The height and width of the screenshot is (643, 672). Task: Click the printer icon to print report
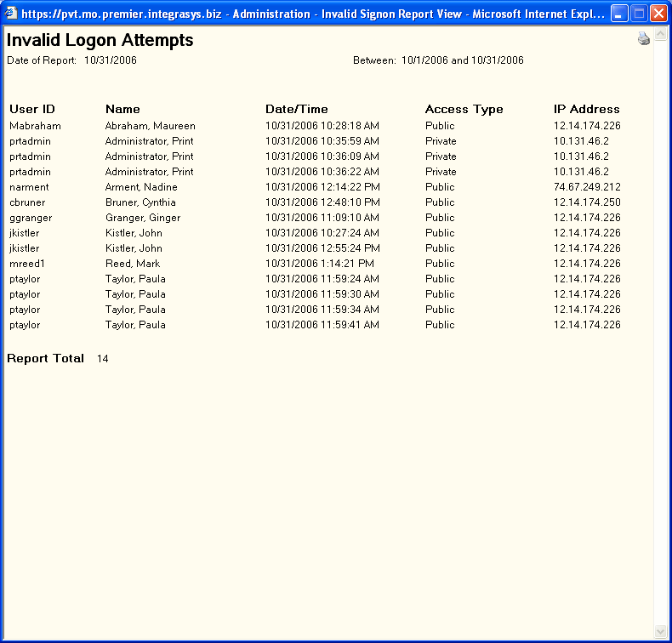(x=643, y=38)
